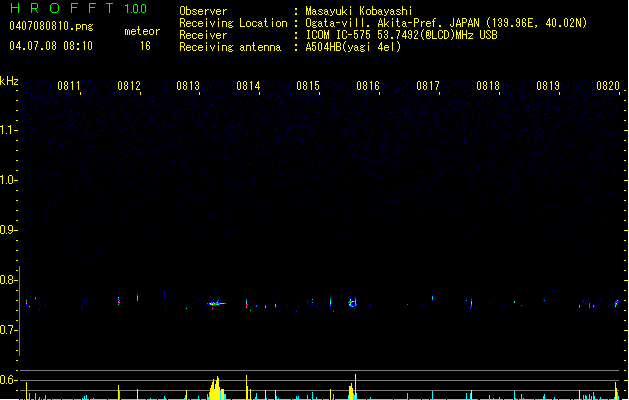Click the 0818 time marker

(x=488, y=85)
